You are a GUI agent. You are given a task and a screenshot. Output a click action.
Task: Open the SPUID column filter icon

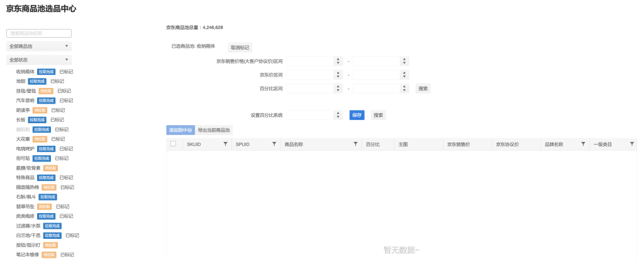click(274, 144)
